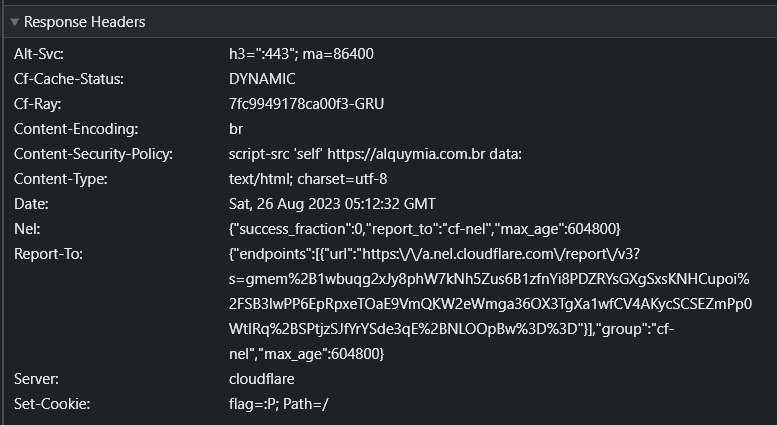This screenshot has height=425, width=777.
Task: Click the Response Headers title
Action: (85, 22)
